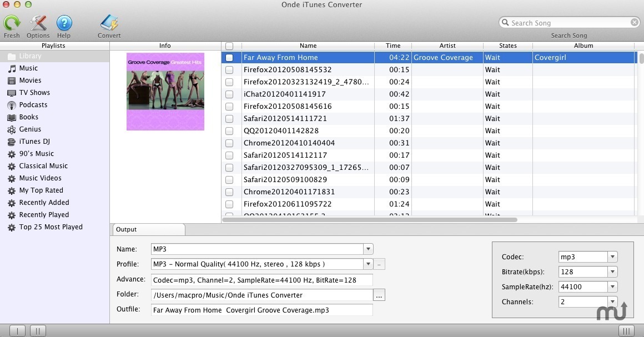Image resolution: width=644 pixels, height=337 pixels.
Task: Click the Groove Coverage album artwork
Action: [165, 92]
